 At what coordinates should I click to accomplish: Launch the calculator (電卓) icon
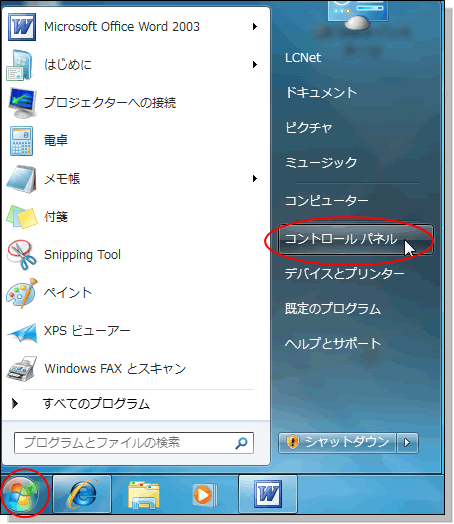tap(22, 141)
